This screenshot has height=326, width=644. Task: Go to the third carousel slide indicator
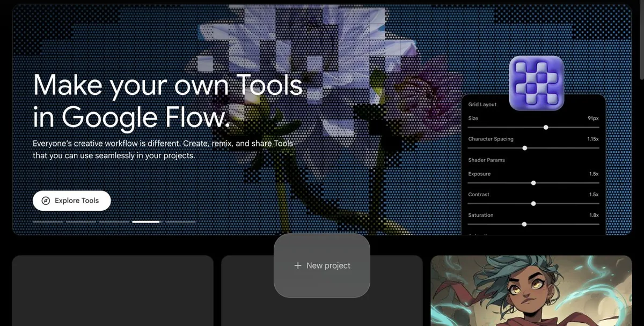(x=114, y=221)
